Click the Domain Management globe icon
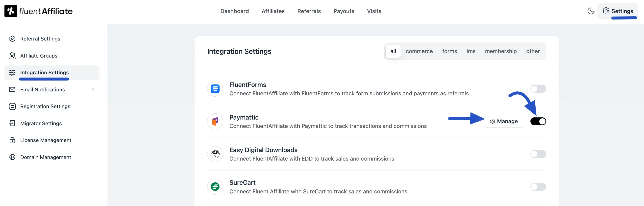644x206 pixels. click(x=12, y=157)
